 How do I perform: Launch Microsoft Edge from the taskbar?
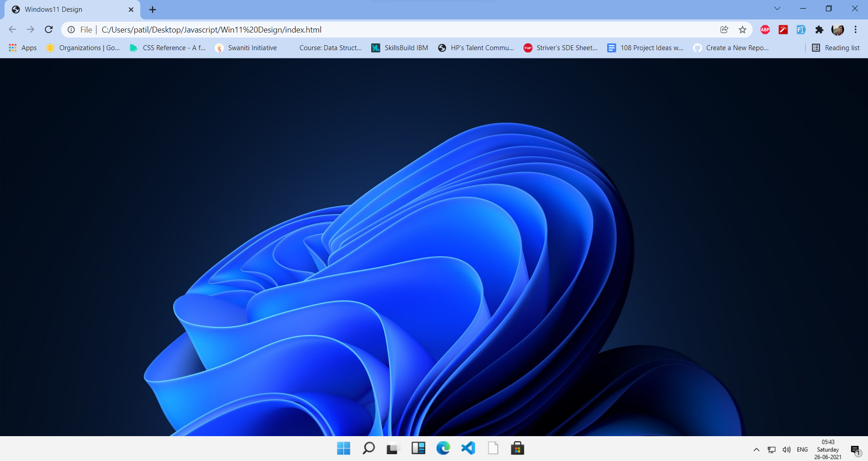pyautogui.click(x=443, y=448)
